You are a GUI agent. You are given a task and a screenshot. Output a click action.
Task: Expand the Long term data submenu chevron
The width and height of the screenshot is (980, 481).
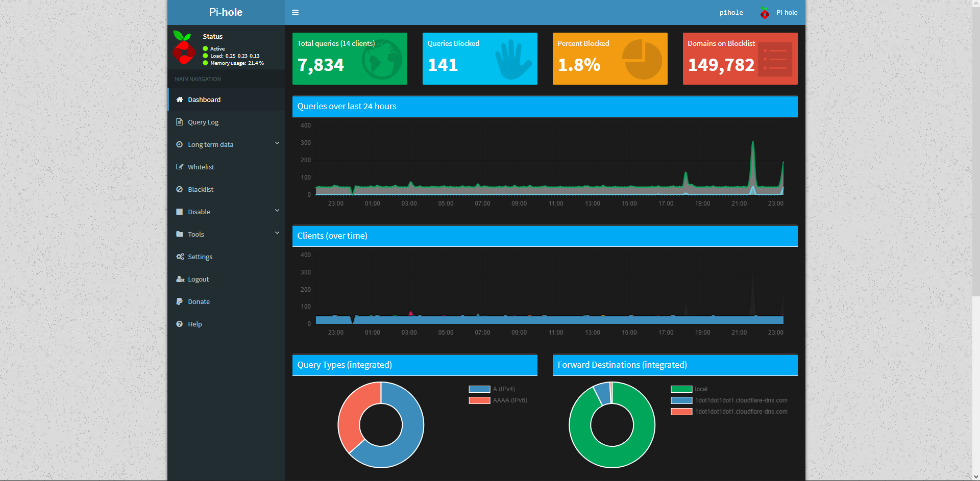(277, 143)
